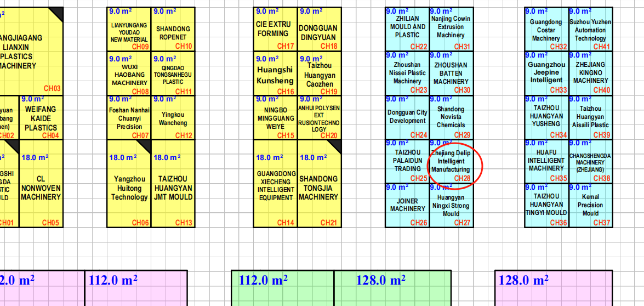
Task: Click Guangdong Xiecheng Intelligent Equipment booth CH14
Action: (275, 184)
